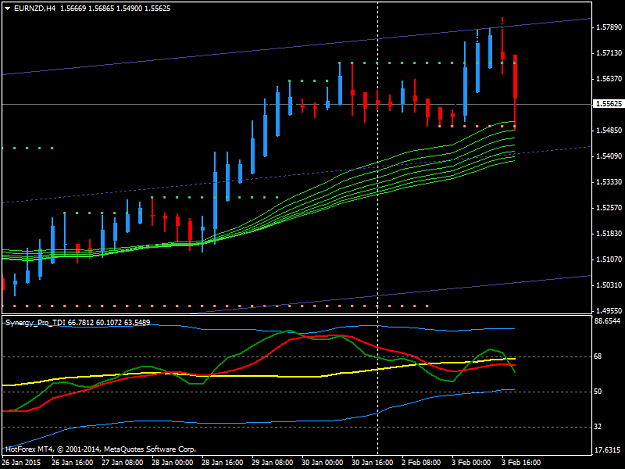
Task: Click the price scale value 1.52570
Action: click(609, 208)
